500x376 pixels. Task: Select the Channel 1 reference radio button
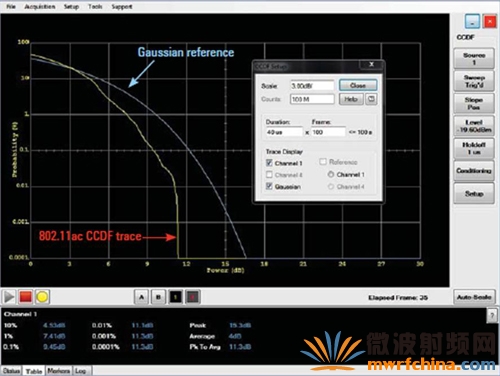pos(331,174)
